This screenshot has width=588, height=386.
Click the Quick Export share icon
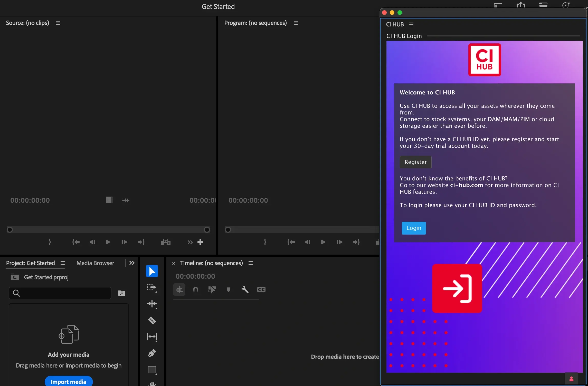tap(521, 5)
